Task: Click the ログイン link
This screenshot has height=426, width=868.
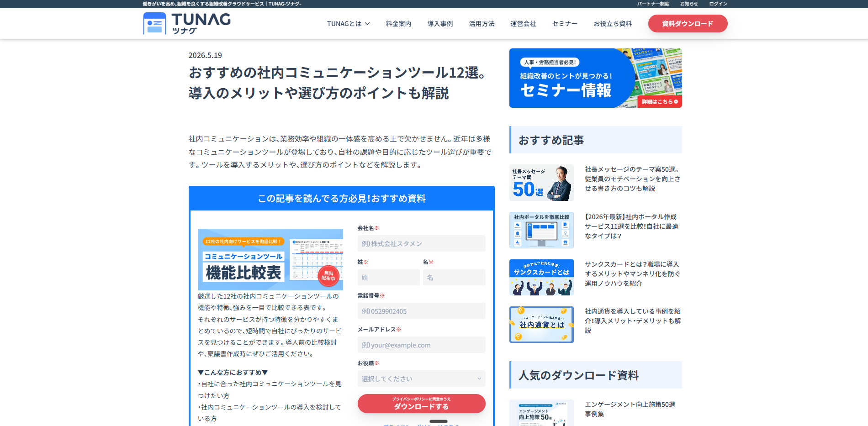Action: tap(718, 4)
